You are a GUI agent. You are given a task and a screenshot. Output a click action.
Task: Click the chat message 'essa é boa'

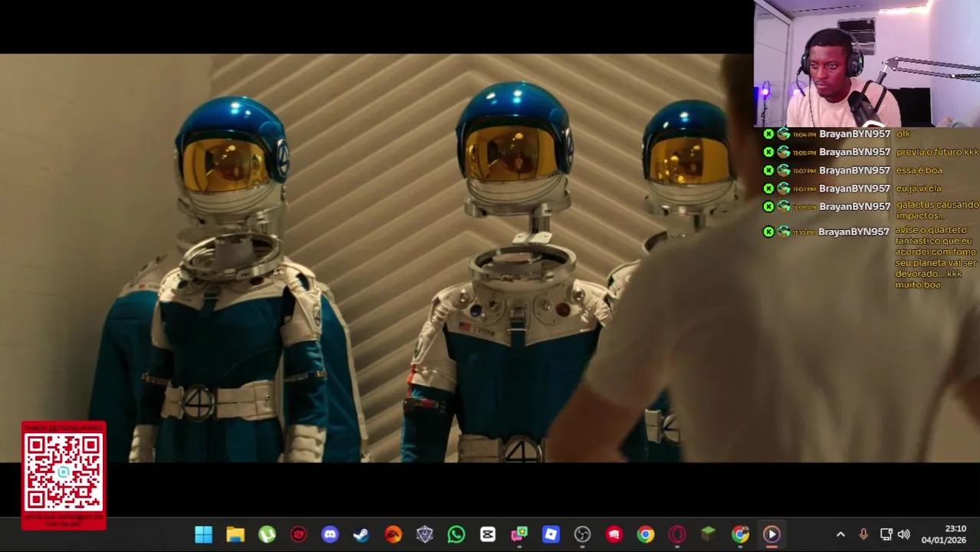[919, 170]
